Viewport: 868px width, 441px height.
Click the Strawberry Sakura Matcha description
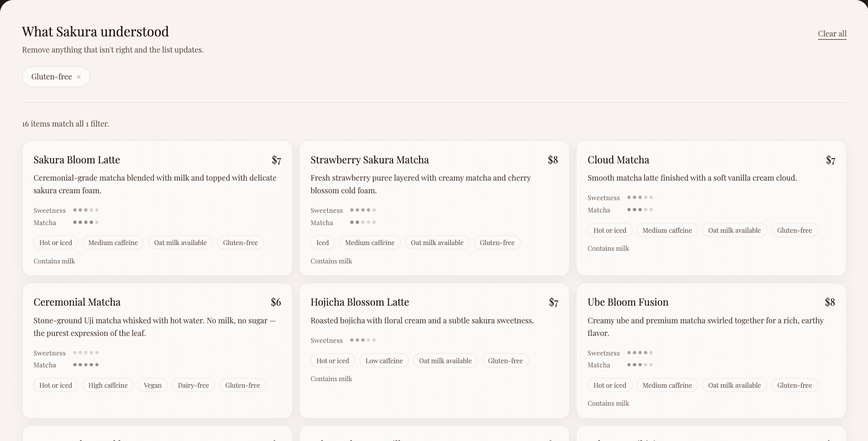coord(421,184)
